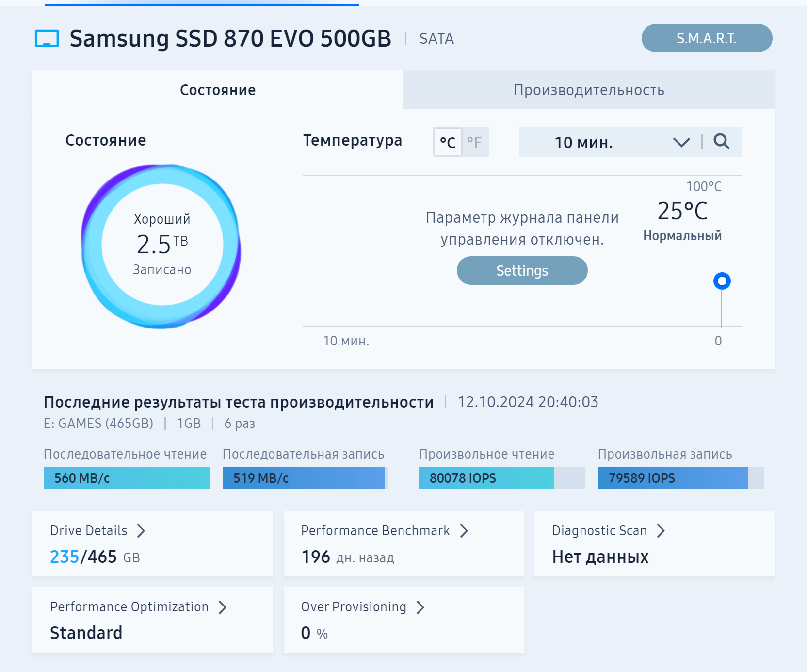Click the Произвольное чтение label
The width and height of the screenshot is (807, 672).
[x=487, y=454]
